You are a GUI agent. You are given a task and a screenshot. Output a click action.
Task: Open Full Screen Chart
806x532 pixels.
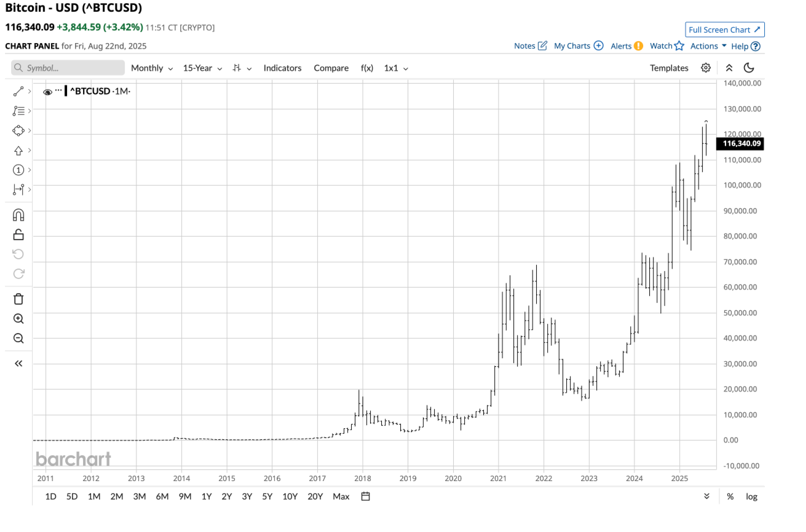click(725, 29)
